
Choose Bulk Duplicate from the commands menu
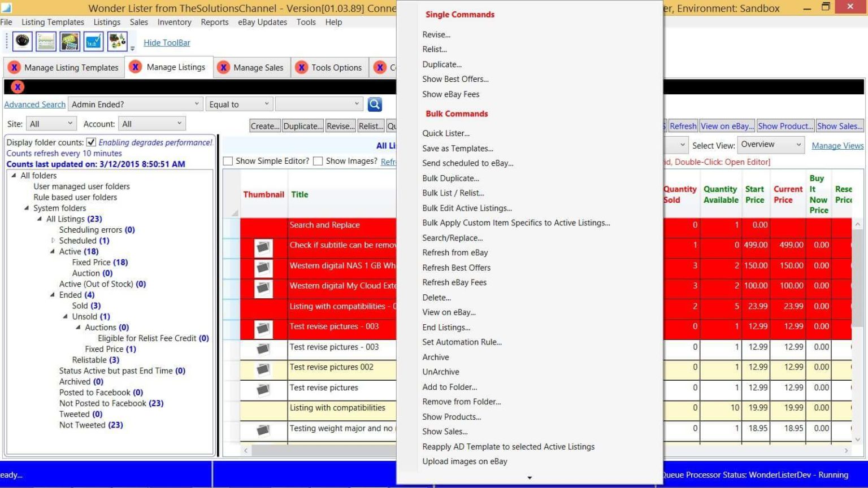coord(450,178)
